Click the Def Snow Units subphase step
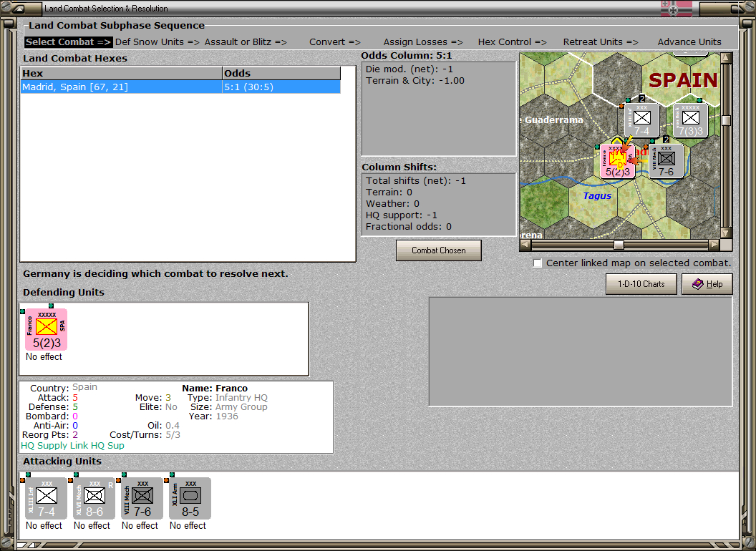Viewport: 756px width, 551px height. tap(157, 42)
